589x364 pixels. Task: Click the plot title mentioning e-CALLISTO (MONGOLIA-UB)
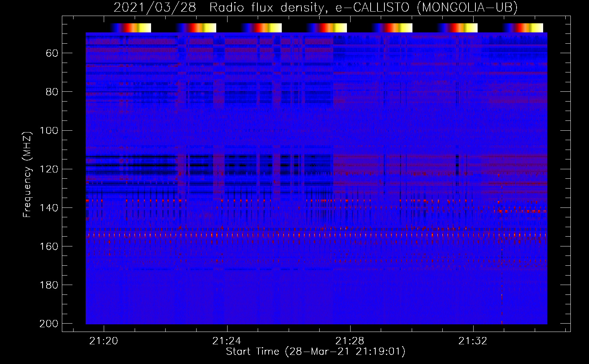(316, 7)
